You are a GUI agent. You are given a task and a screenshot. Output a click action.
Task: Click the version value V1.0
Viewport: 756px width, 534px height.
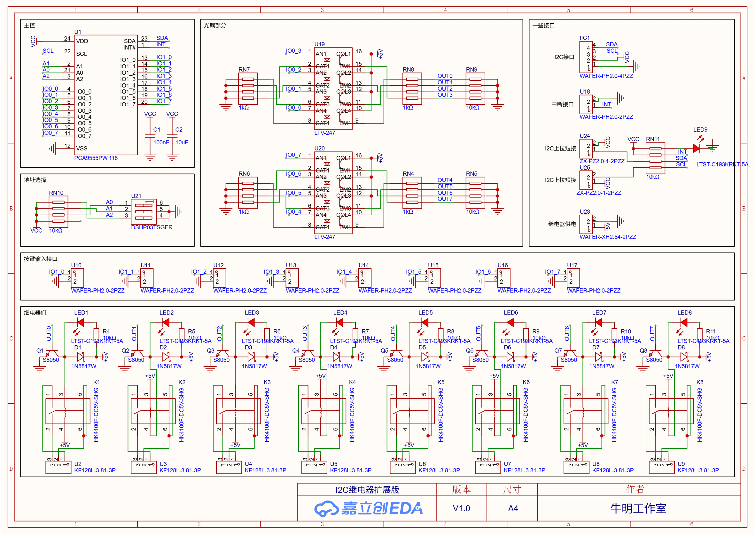pyautogui.click(x=461, y=508)
